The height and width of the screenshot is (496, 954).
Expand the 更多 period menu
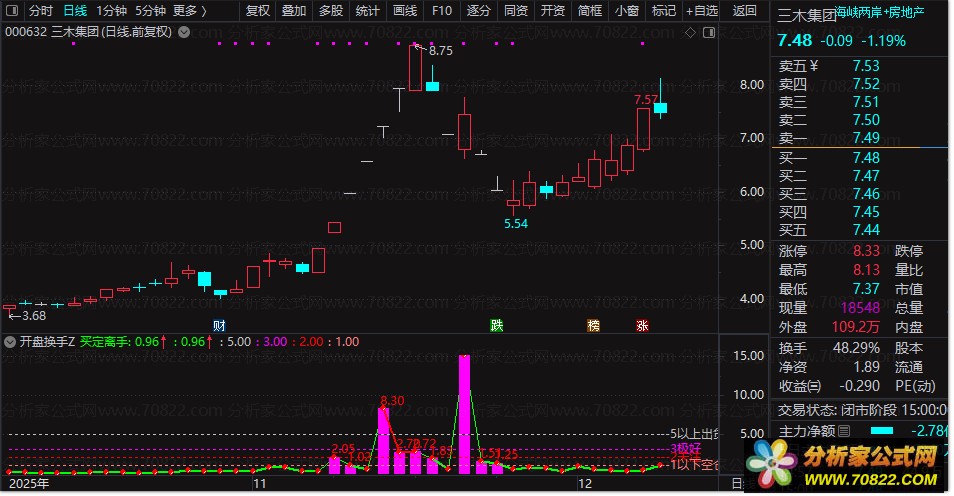pos(189,11)
